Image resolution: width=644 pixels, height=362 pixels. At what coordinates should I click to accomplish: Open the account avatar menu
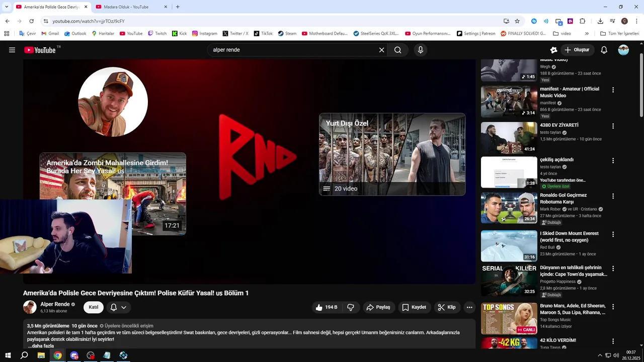point(623,50)
